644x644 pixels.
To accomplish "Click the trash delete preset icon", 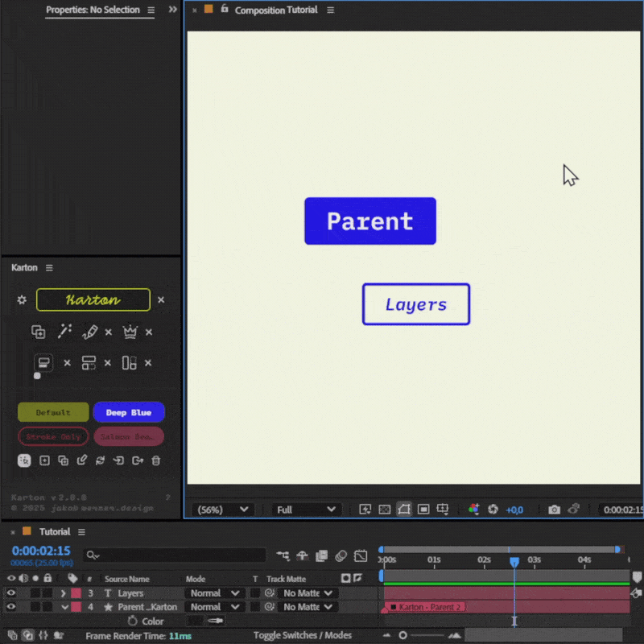I will (156, 460).
